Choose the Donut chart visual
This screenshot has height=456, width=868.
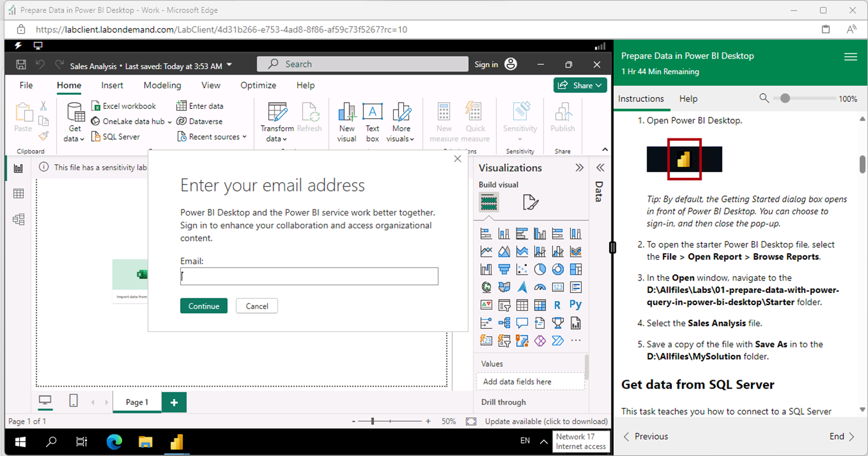[x=558, y=270]
